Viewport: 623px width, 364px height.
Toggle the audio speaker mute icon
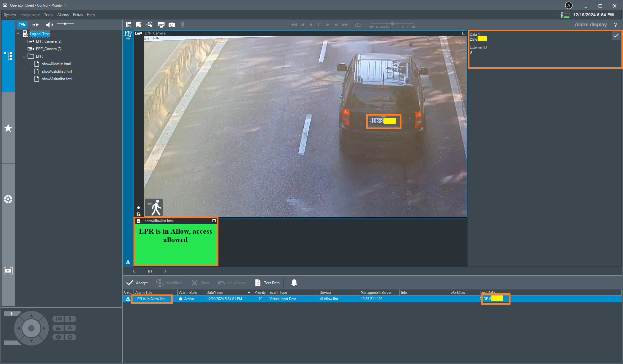pyautogui.click(x=49, y=24)
